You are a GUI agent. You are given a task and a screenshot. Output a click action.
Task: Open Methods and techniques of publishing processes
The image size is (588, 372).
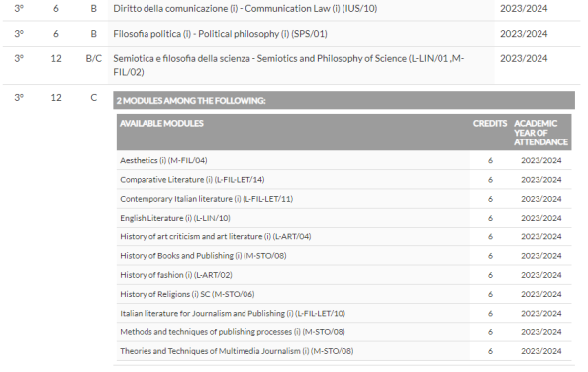coord(232,332)
